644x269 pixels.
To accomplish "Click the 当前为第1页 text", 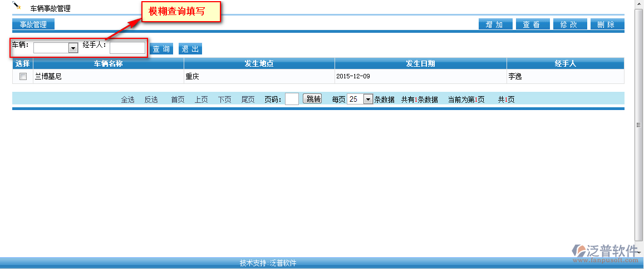I will [x=466, y=99].
